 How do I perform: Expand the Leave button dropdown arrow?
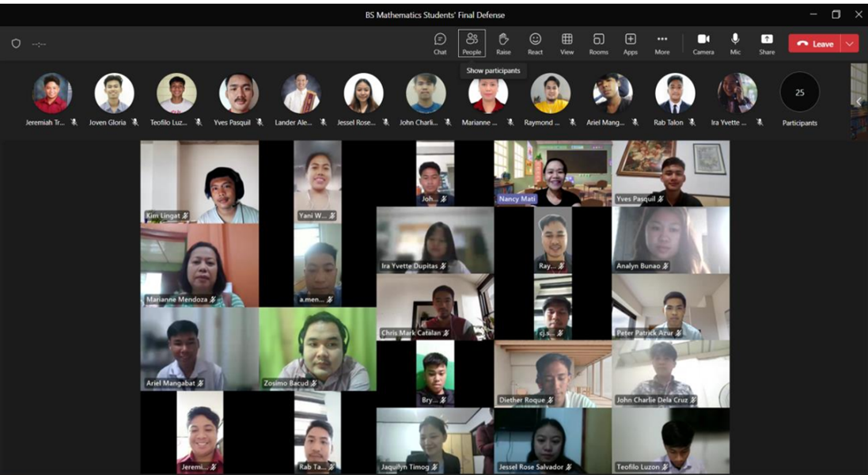tap(850, 44)
